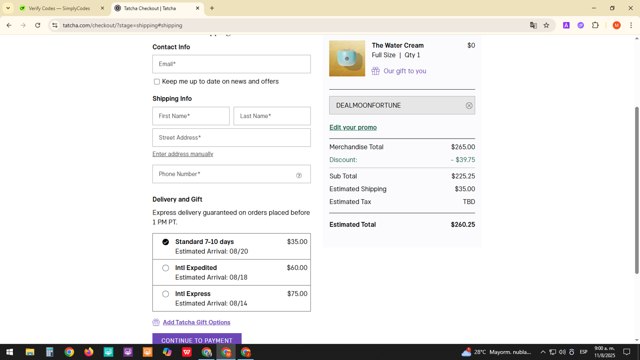Open the Chrome three-dot menu
This screenshot has width=640, height=360.
[631, 25]
